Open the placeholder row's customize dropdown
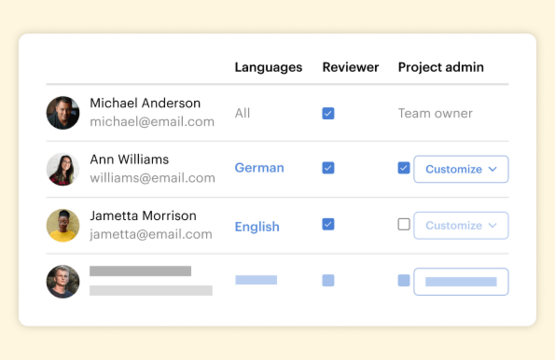 [x=461, y=282]
